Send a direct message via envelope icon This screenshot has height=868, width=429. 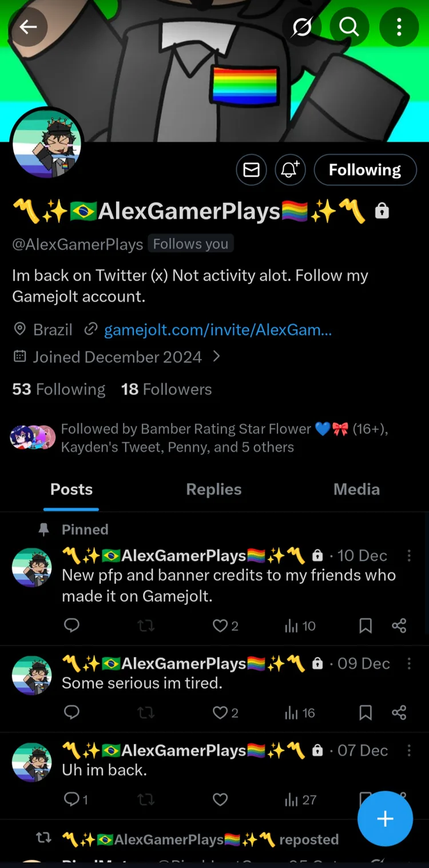pyautogui.click(x=252, y=170)
